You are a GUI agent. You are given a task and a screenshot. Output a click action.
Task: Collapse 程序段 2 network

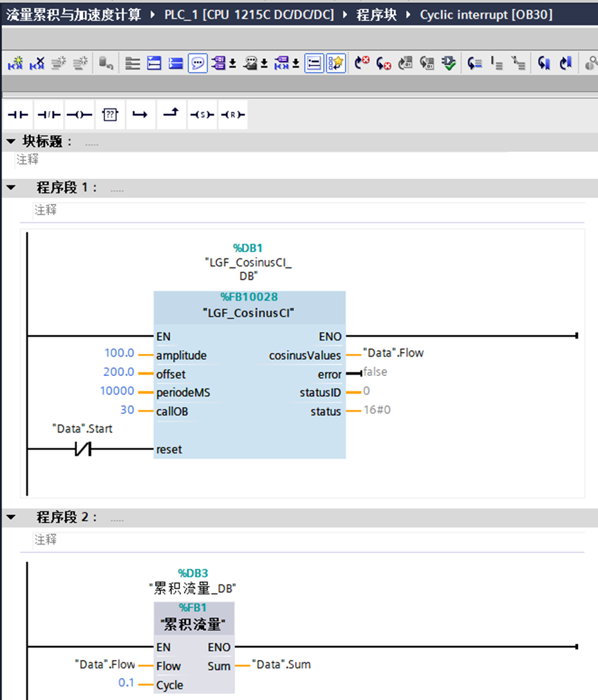click(11, 518)
